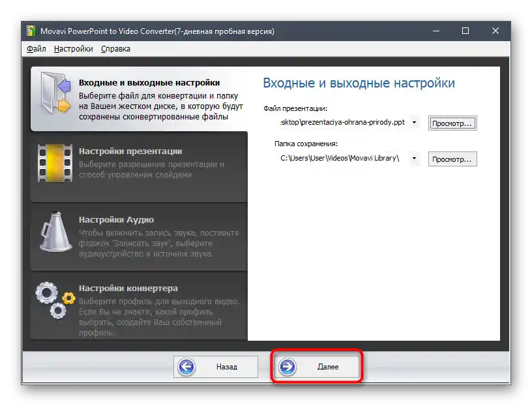Click the Movavi app icon in title bar
This screenshot has height=406, width=532.
[x=31, y=31]
